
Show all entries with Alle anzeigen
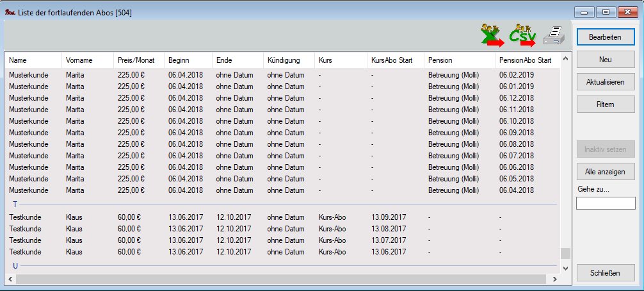click(606, 172)
